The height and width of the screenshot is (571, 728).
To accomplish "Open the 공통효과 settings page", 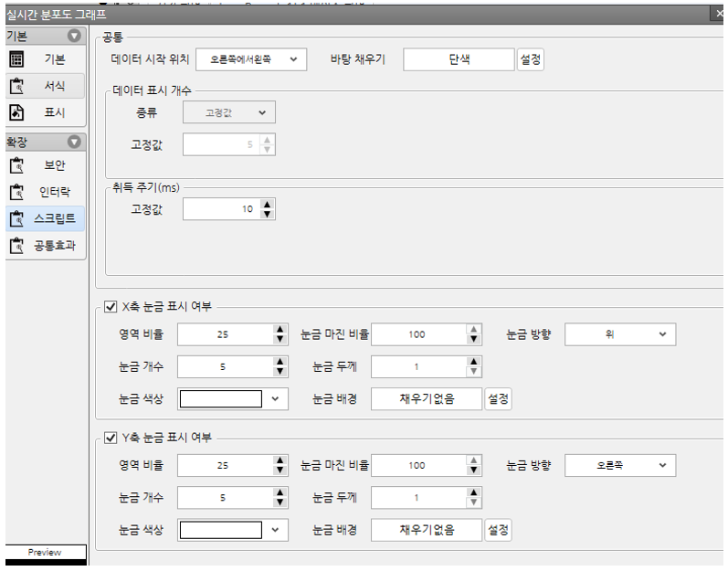I will tap(46, 245).
